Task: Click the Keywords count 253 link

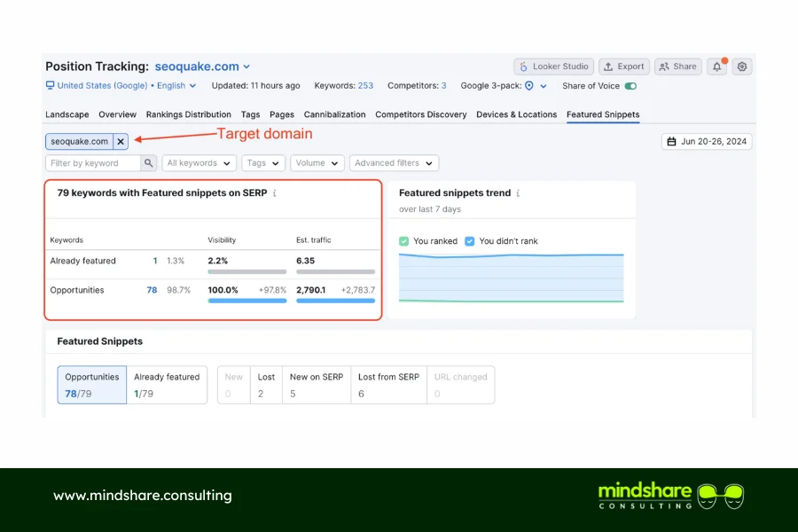Action: (365, 85)
